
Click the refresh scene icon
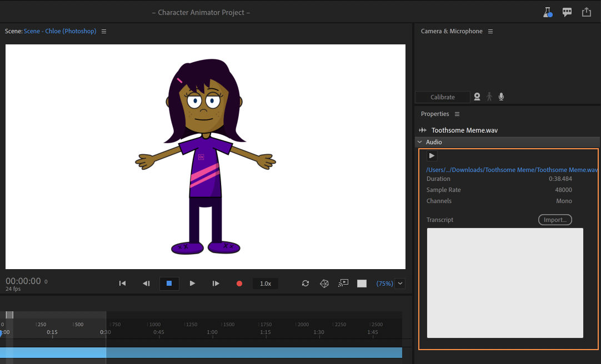(x=305, y=284)
